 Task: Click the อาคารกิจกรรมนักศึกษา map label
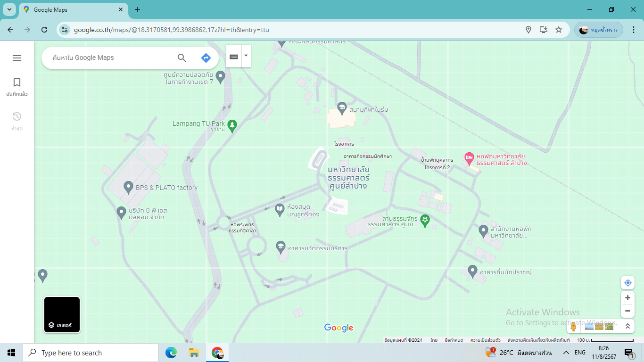368,156
